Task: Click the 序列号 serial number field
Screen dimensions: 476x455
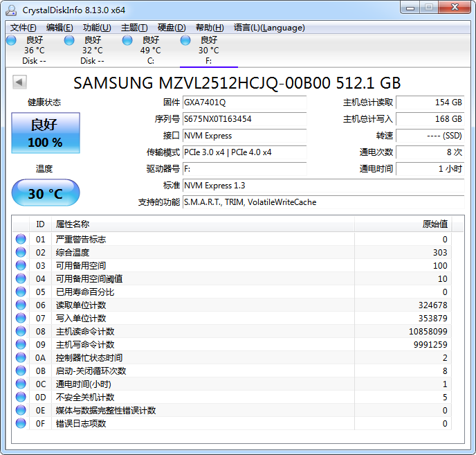Action: (x=244, y=119)
